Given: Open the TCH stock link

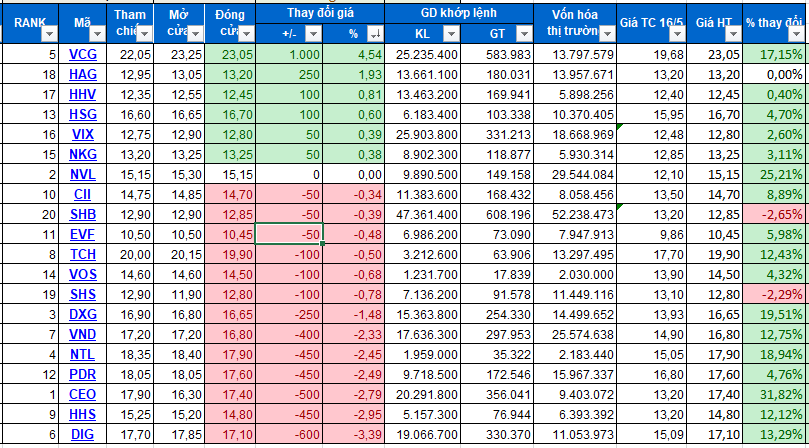Looking at the screenshot, I should pyautogui.click(x=83, y=254).
